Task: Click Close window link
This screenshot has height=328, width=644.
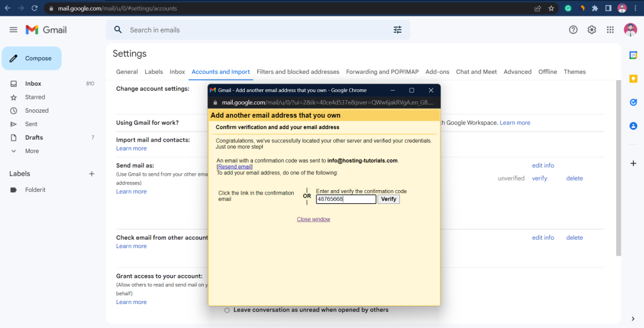Action: click(313, 220)
